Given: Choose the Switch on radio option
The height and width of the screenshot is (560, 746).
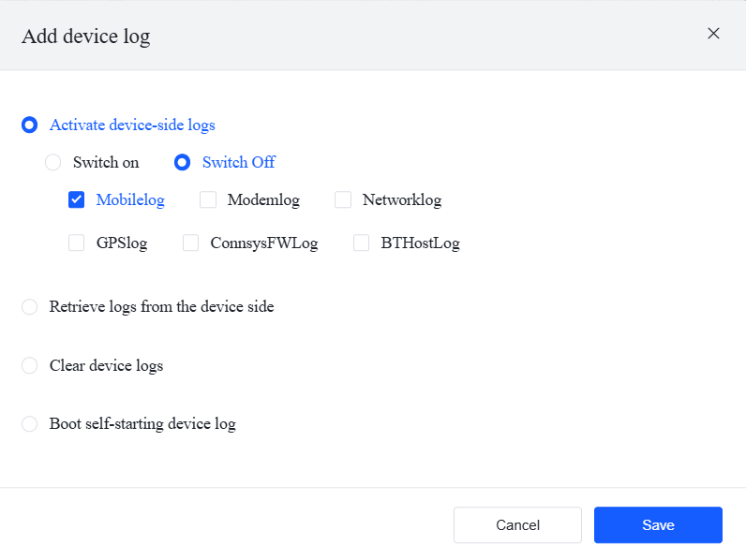Looking at the screenshot, I should (53, 162).
